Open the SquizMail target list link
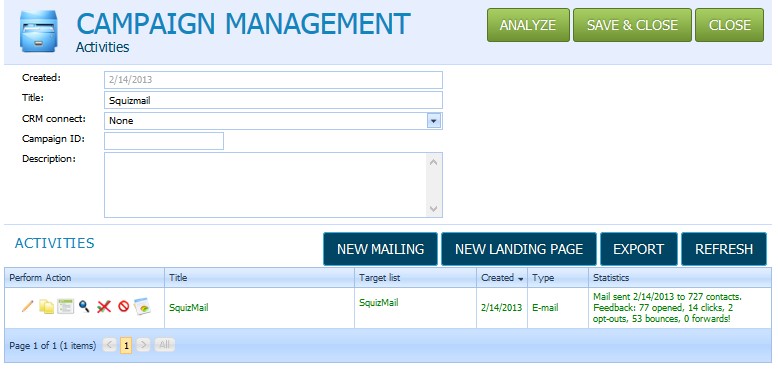 (x=379, y=302)
